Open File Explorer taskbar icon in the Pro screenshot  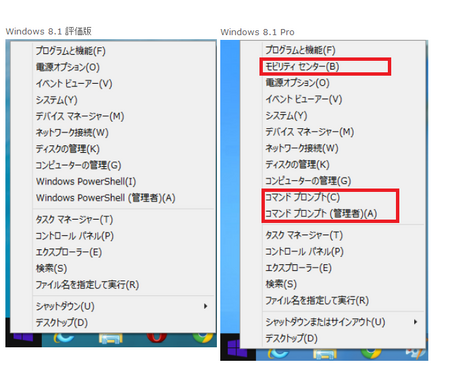(x=325, y=354)
